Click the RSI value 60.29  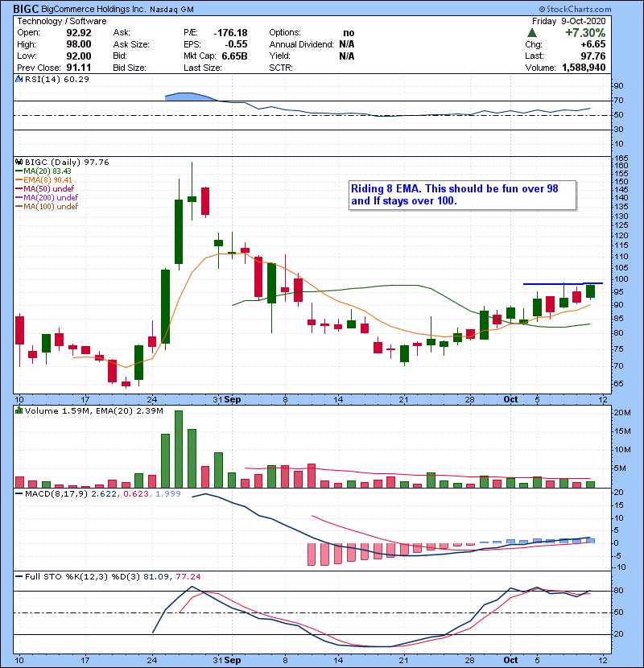coord(75,79)
